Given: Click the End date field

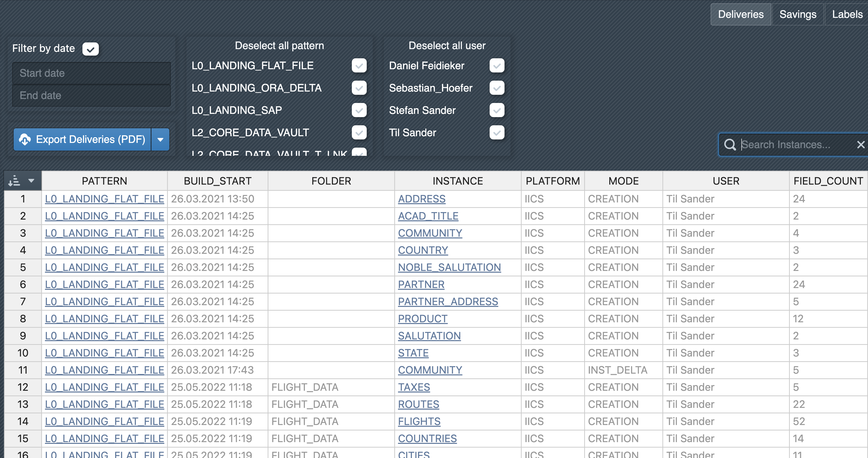Looking at the screenshot, I should coord(91,96).
